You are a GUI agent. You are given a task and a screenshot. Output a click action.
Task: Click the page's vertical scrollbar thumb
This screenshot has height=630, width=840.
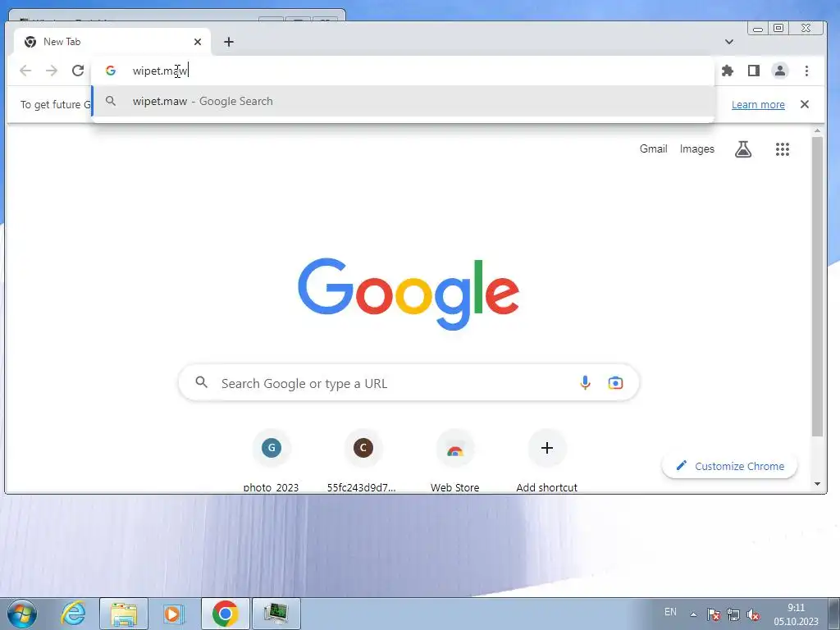817,286
